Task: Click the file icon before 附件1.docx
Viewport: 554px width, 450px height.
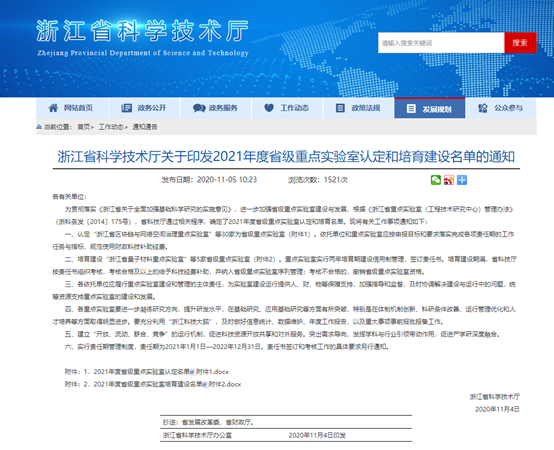Action: coord(192,372)
